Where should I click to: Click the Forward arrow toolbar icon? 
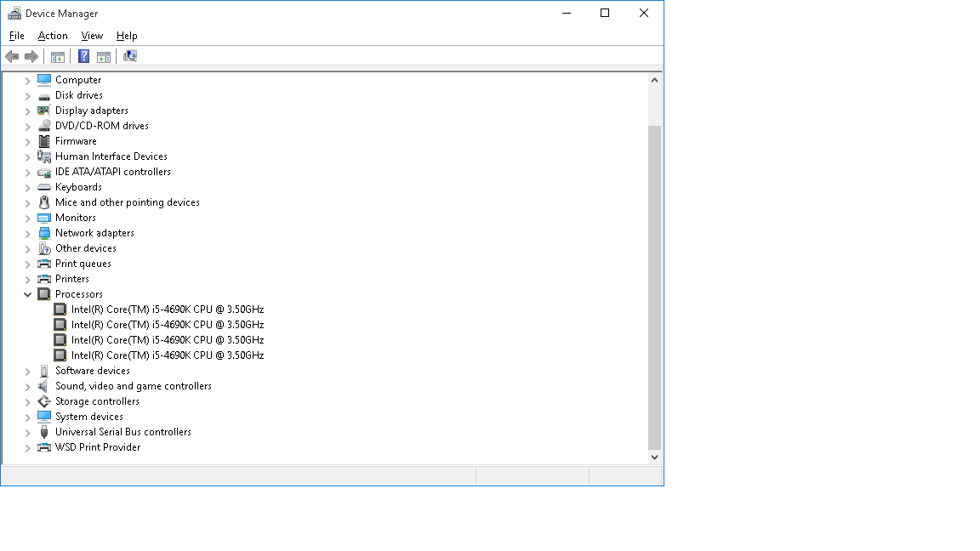(x=31, y=57)
